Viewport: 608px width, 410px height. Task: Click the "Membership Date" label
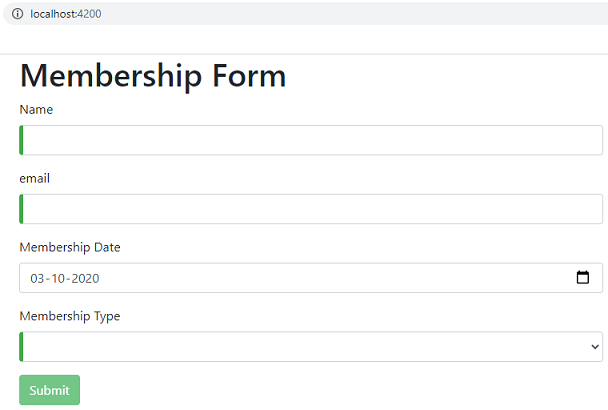70,247
